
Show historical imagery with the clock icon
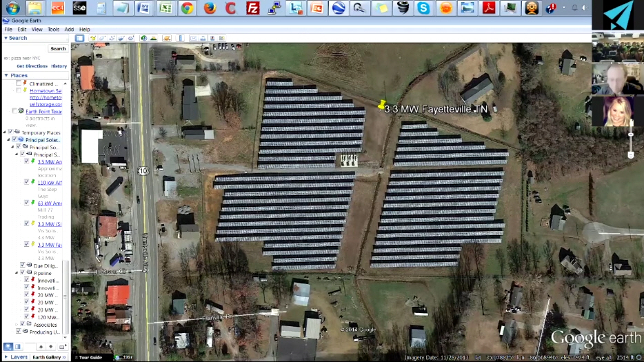(x=143, y=38)
